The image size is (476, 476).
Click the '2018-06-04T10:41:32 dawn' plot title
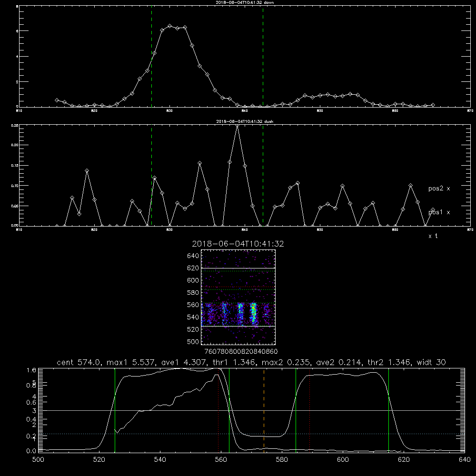245,2
